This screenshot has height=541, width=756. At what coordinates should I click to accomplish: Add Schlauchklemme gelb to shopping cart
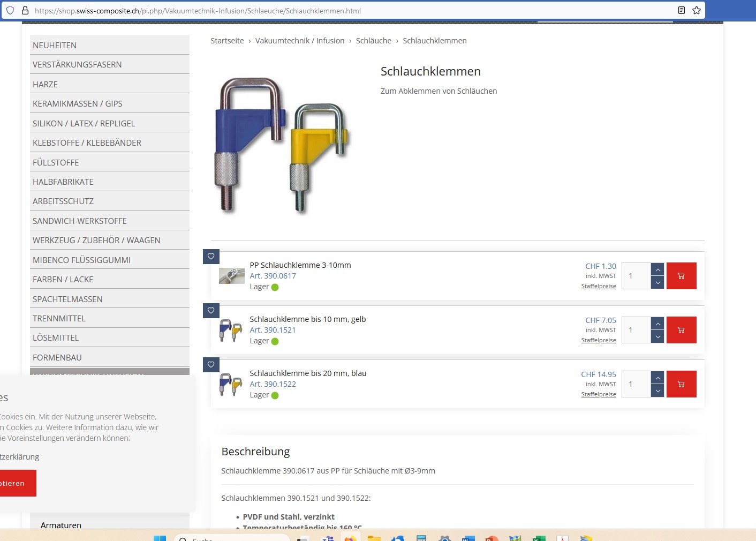tap(681, 330)
